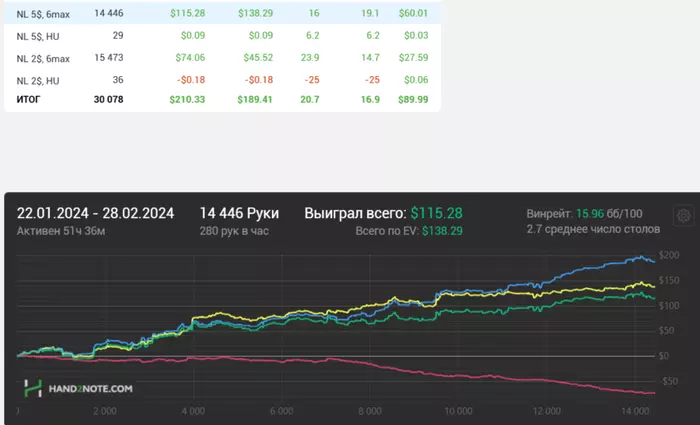Click the "280 рук в час" label
The height and width of the screenshot is (425, 700).
coord(234,231)
